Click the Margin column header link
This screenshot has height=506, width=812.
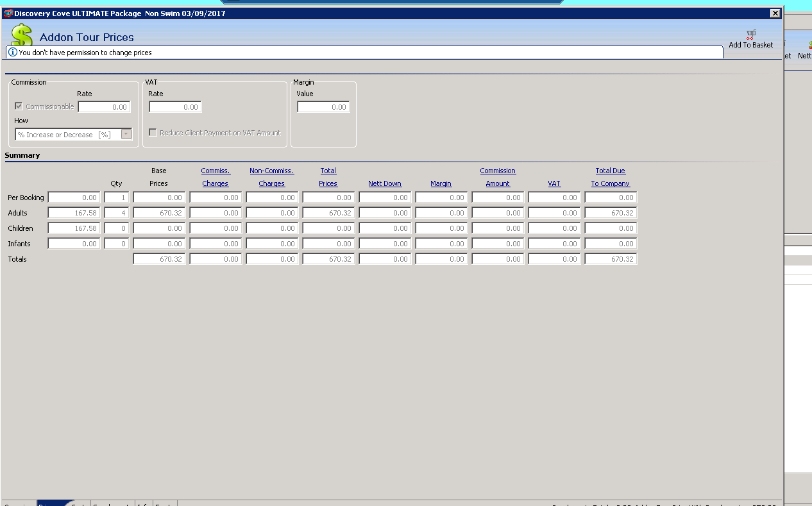click(x=441, y=183)
